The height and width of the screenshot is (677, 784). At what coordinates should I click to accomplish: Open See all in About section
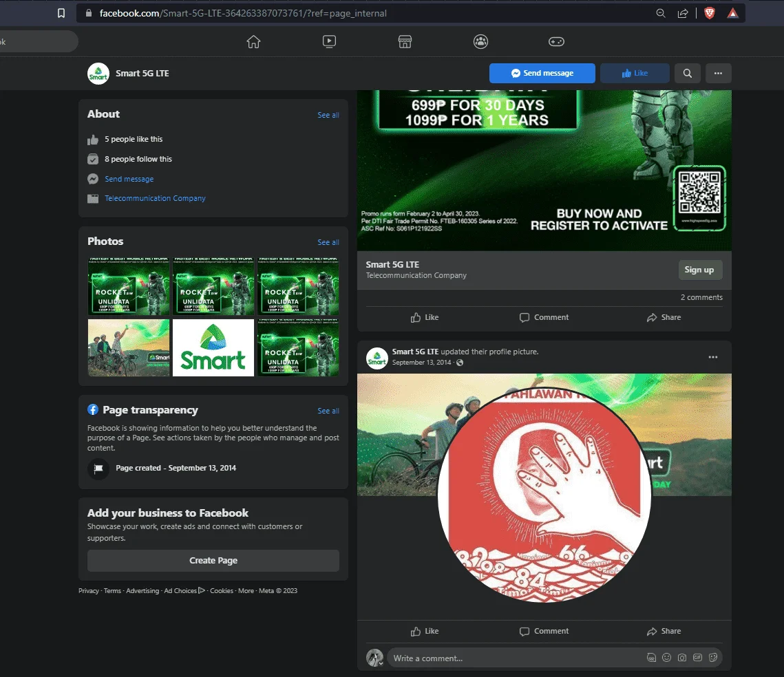328,115
